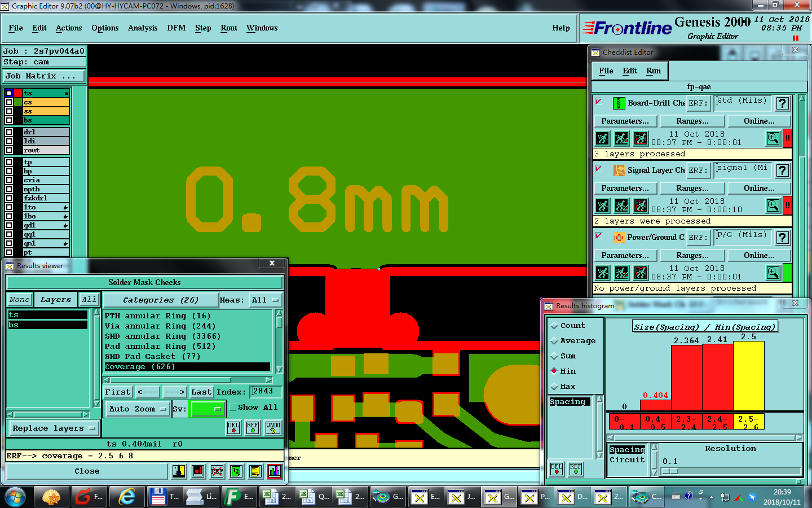Open Job Matrix selector
The image size is (812, 508).
[x=44, y=76]
